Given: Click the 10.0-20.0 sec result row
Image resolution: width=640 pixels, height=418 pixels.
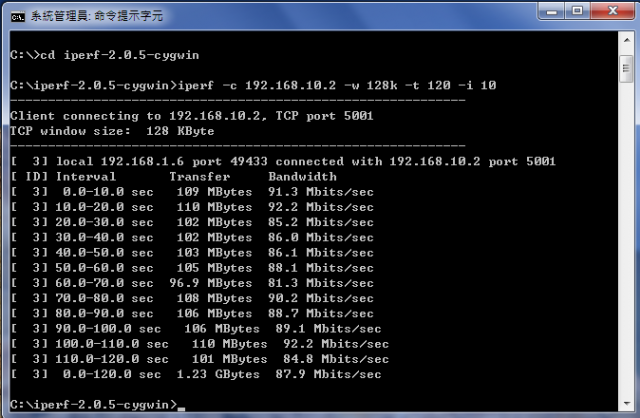Looking at the screenshot, I should tap(192, 207).
